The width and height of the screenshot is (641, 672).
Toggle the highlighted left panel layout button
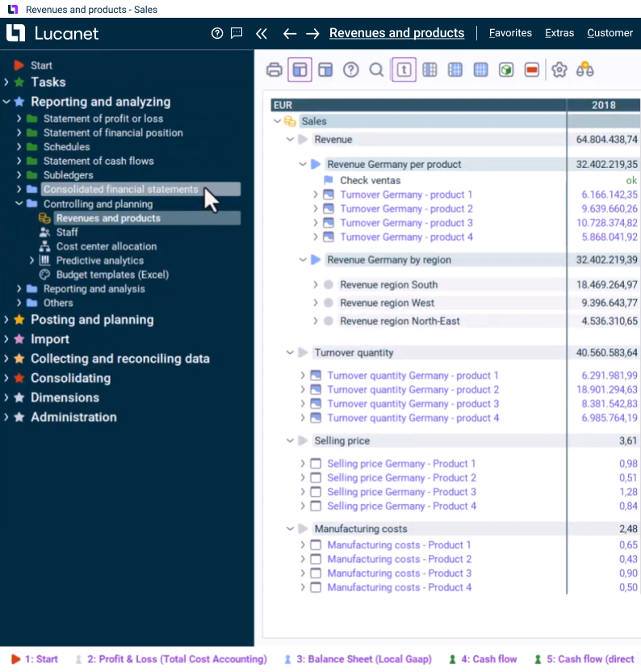(300, 69)
